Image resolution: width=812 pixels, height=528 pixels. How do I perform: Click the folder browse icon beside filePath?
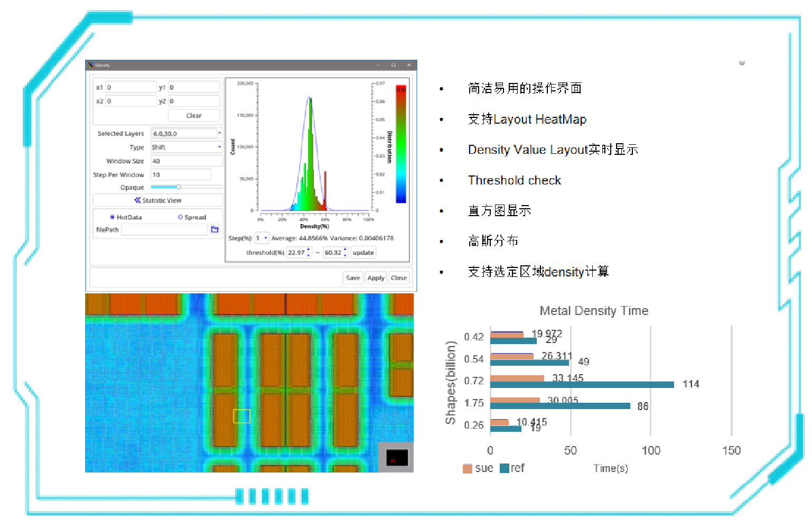click(214, 229)
